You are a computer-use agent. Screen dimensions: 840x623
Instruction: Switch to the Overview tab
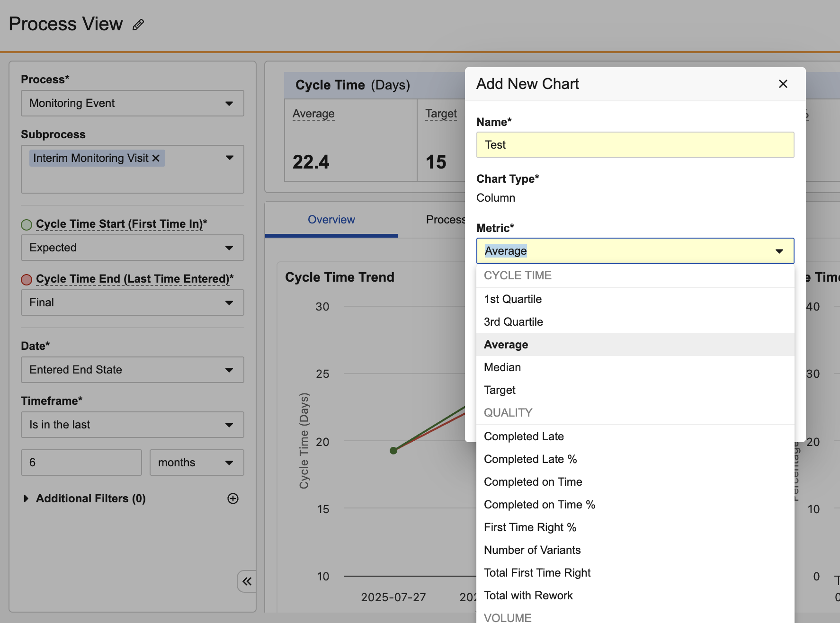331,220
